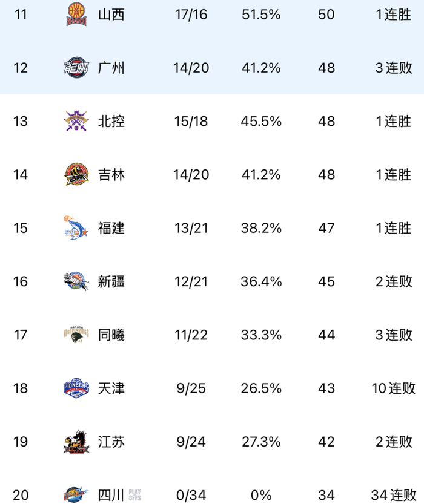Tap the 27.3% win rate for Jiangsu
Viewport: 424px width, 504px height.
261,442
